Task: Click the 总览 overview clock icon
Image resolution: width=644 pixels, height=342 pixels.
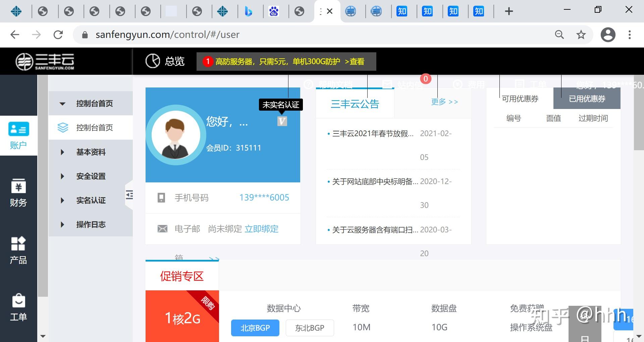Action: [x=153, y=61]
